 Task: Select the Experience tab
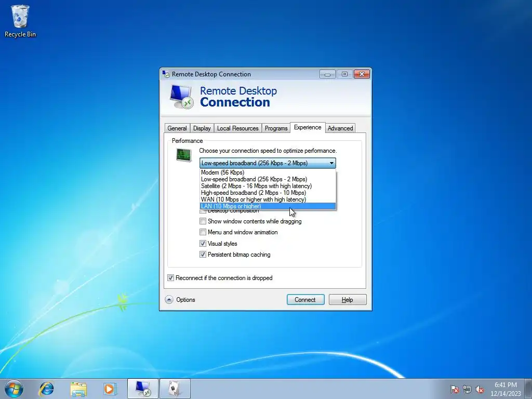308,127
